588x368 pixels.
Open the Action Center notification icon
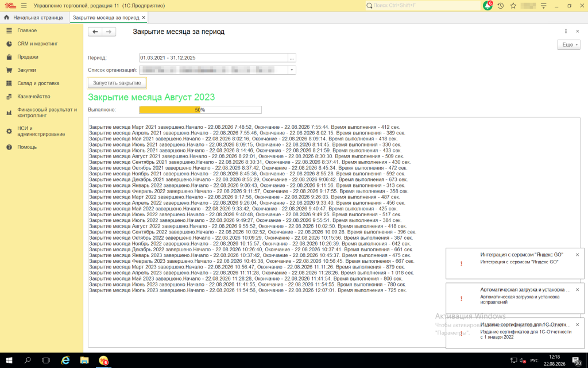pos(577,361)
